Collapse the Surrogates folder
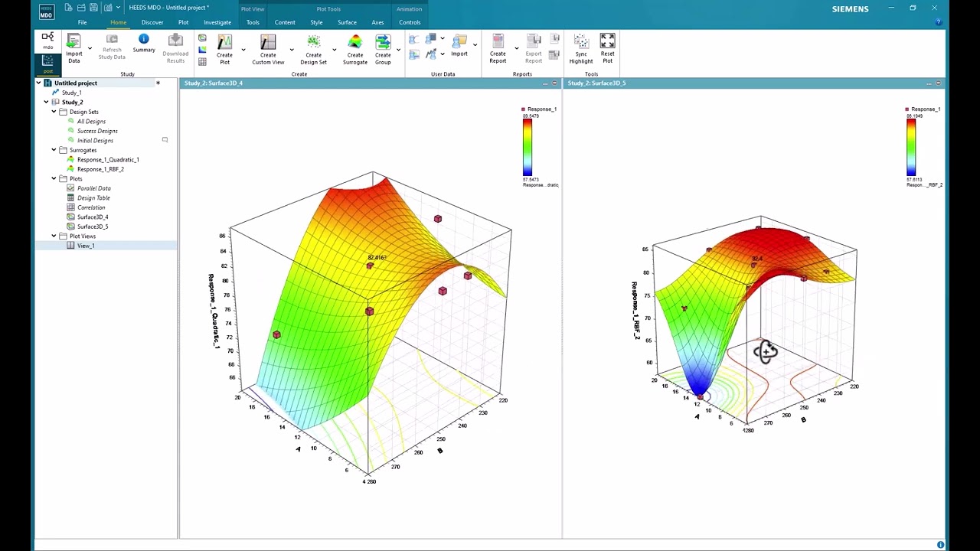The width and height of the screenshot is (980, 551). click(54, 150)
